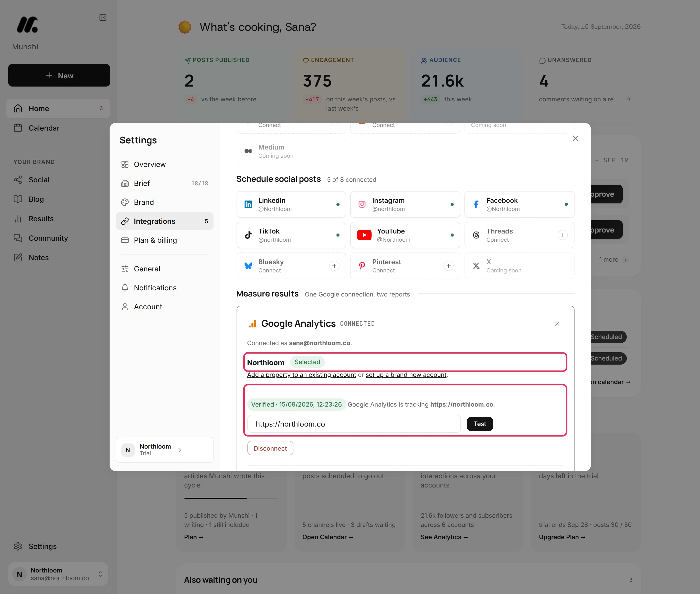The width and height of the screenshot is (700, 594).
Task: Connect Threads with the plus button
Action: [563, 235]
